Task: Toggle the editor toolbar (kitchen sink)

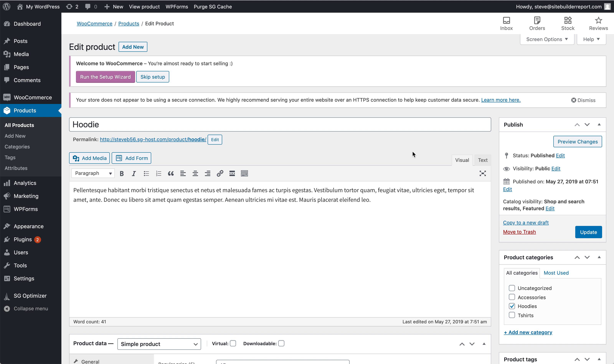Action: (x=244, y=174)
